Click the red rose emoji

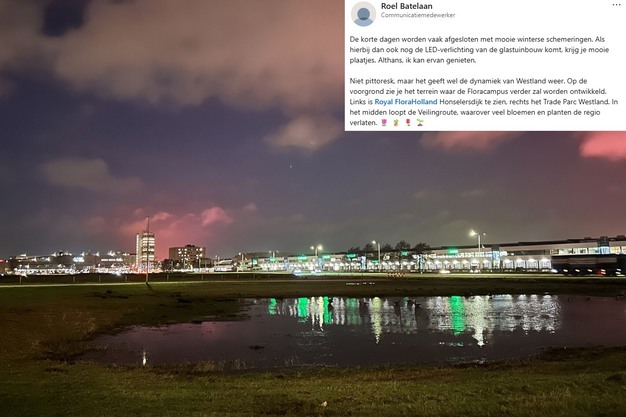(x=408, y=123)
